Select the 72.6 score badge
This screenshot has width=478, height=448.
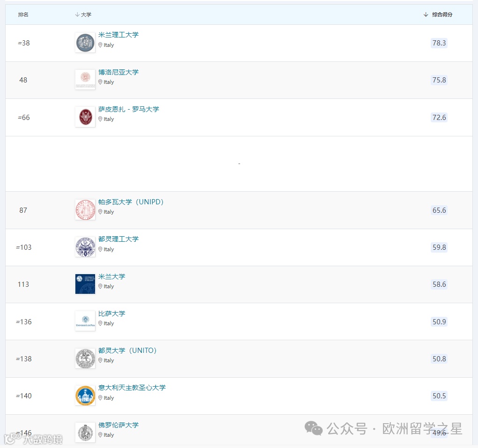tap(439, 118)
